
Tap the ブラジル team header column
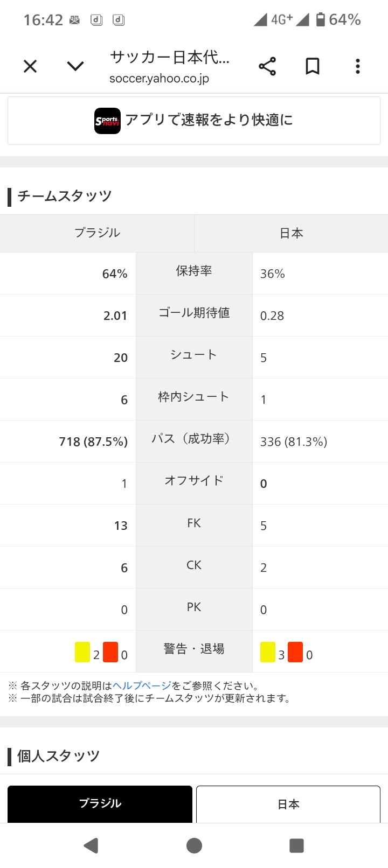pos(97,233)
